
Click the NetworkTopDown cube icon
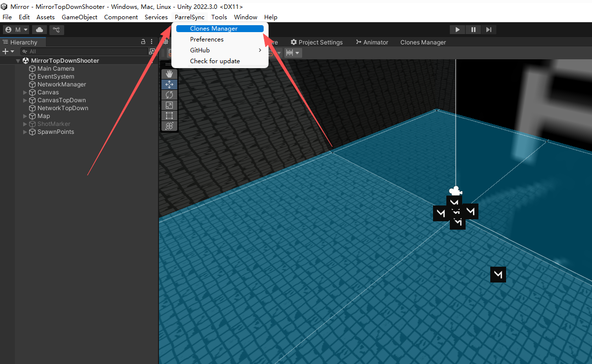33,108
